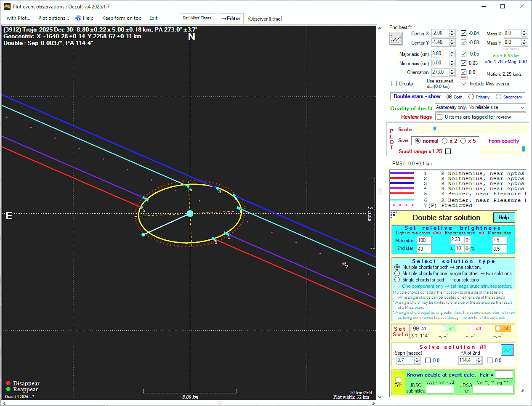This screenshot has height=406, width=532.
Task: Decrease Orientation value with down spinner
Action: 452,74
